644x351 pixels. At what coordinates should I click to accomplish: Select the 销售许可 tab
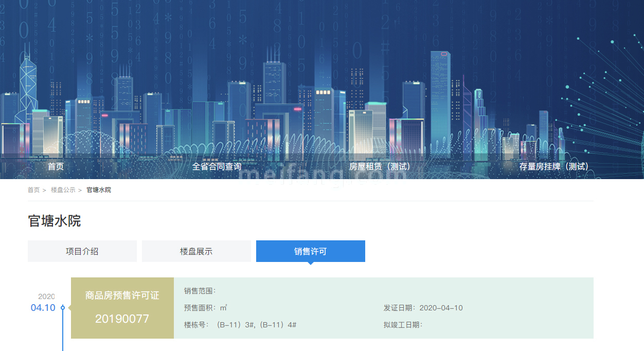[310, 251]
